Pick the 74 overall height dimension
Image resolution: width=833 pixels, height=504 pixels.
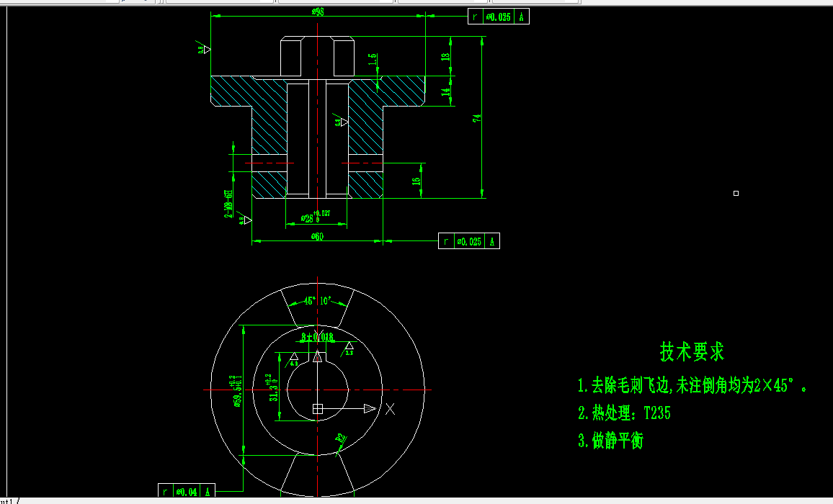(x=477, y=118)
